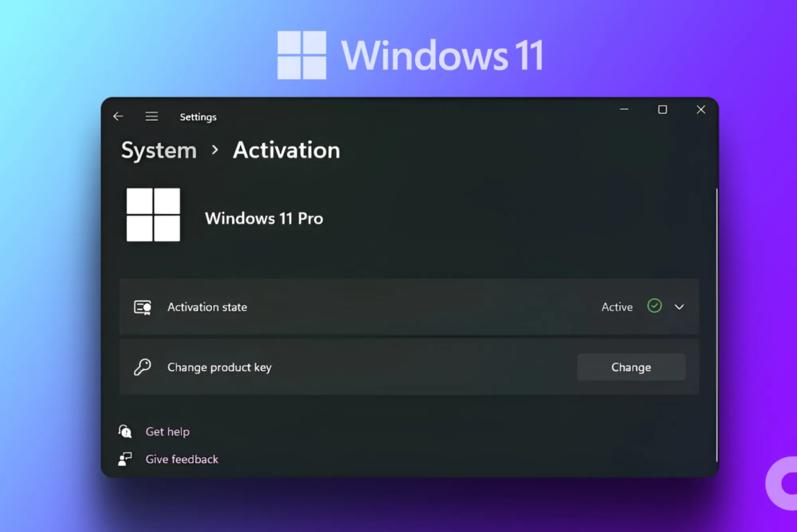Open the Get help link
The image size is (797, 532).
point(167,431)
